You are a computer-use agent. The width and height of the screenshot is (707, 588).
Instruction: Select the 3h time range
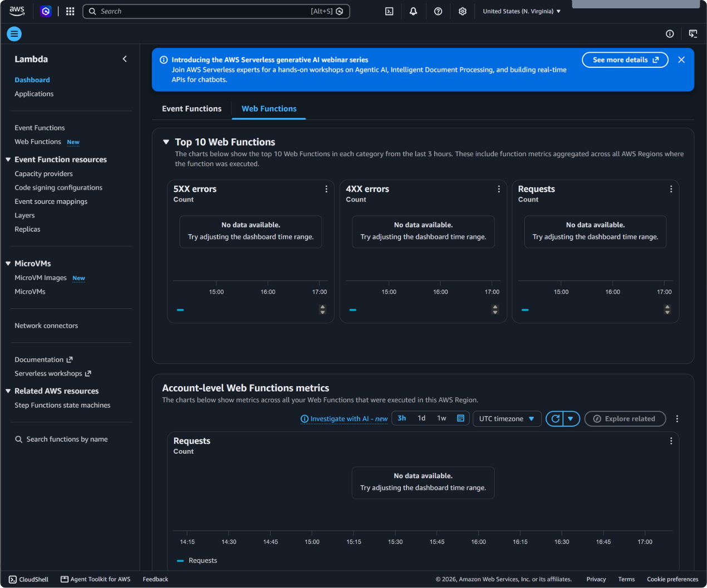pyautogui.click(x=402, y=418)
